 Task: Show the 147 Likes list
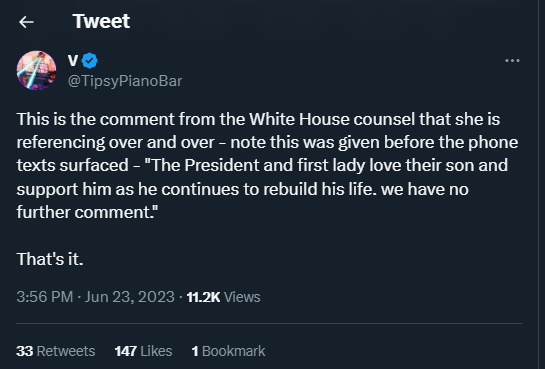(144, 351)
